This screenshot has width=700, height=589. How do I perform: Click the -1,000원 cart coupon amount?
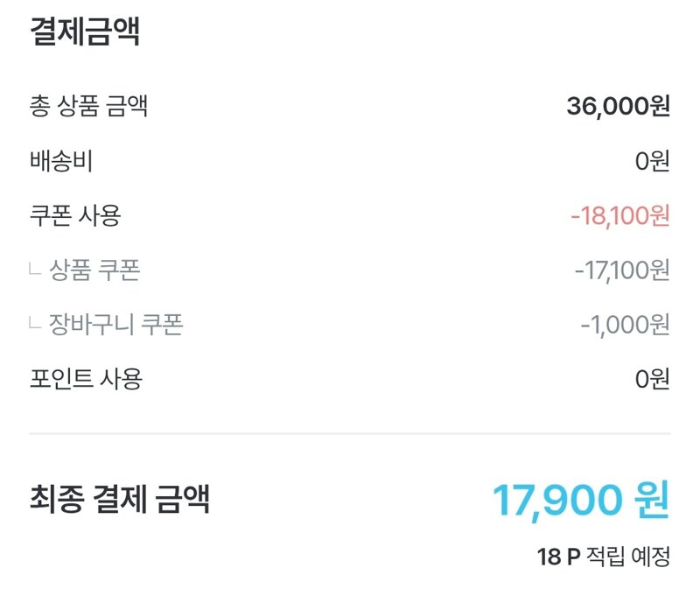(626, 325)
